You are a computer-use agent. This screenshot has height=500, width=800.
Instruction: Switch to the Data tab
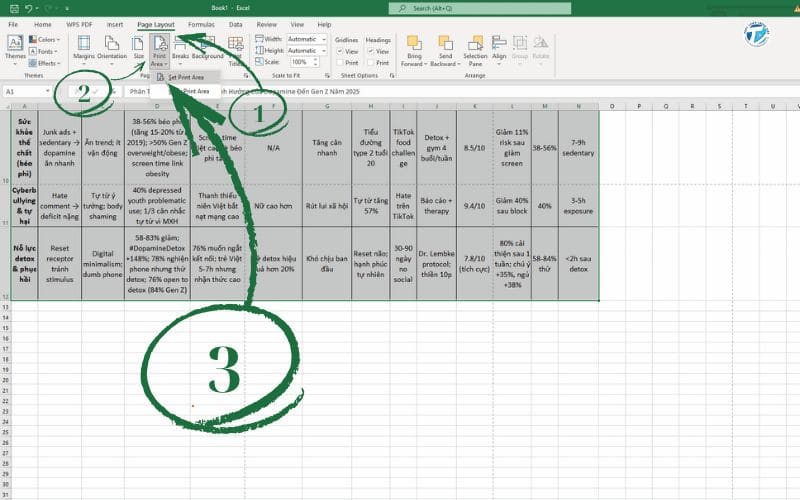(x=235, y=24)
